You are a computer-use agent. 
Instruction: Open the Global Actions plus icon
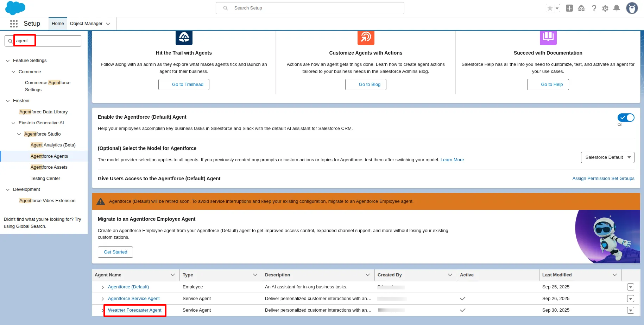(x=569, y=8)
